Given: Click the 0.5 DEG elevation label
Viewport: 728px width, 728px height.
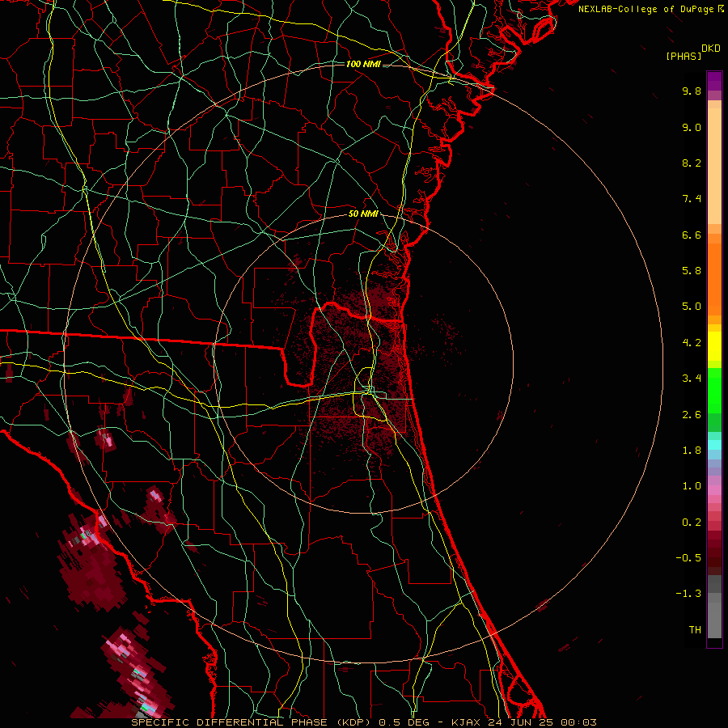Looking at the screenshot, I should (403, 722).
